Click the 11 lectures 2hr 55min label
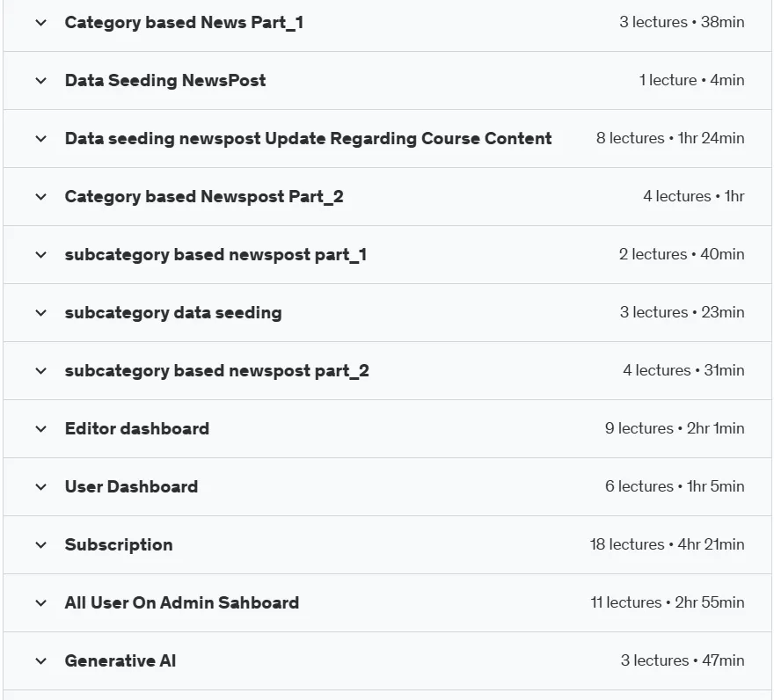The image size is (774, 700). pos(668,602)
